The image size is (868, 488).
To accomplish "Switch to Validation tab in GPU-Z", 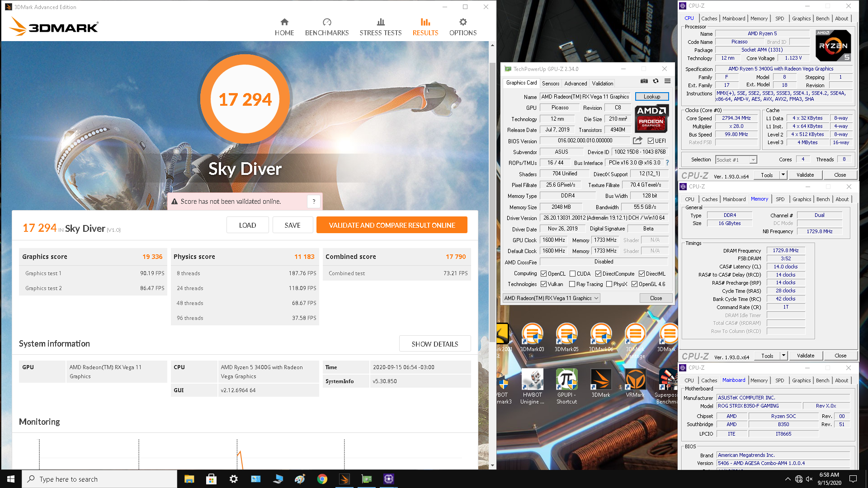I will [x=603, y=84].
